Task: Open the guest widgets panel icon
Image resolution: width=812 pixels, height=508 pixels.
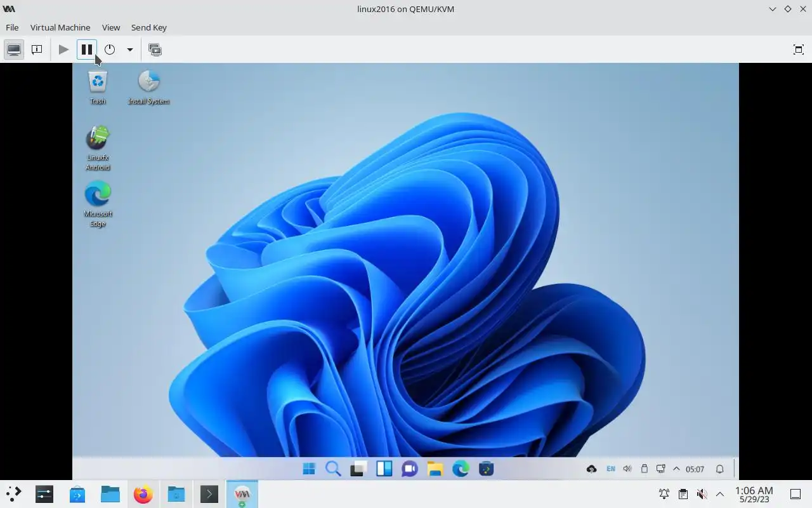Action: click(384, 469)
